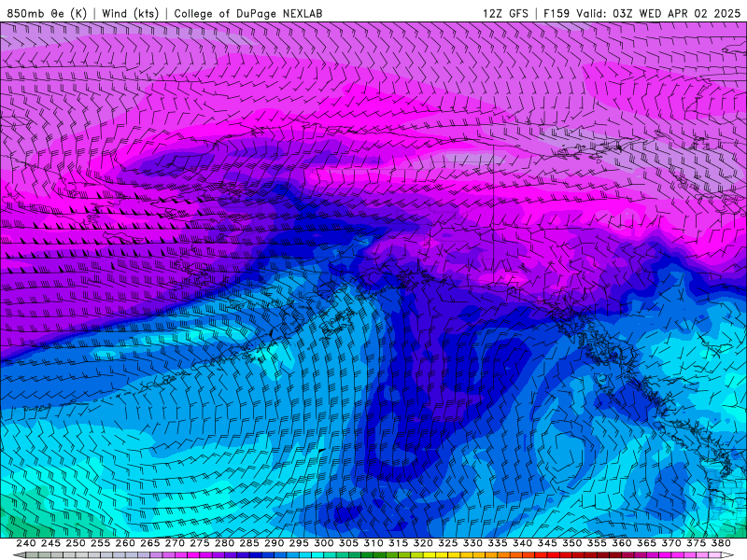747x560 pixels.
Task: Select the 245 value on color scale
Action: (50, 543)
